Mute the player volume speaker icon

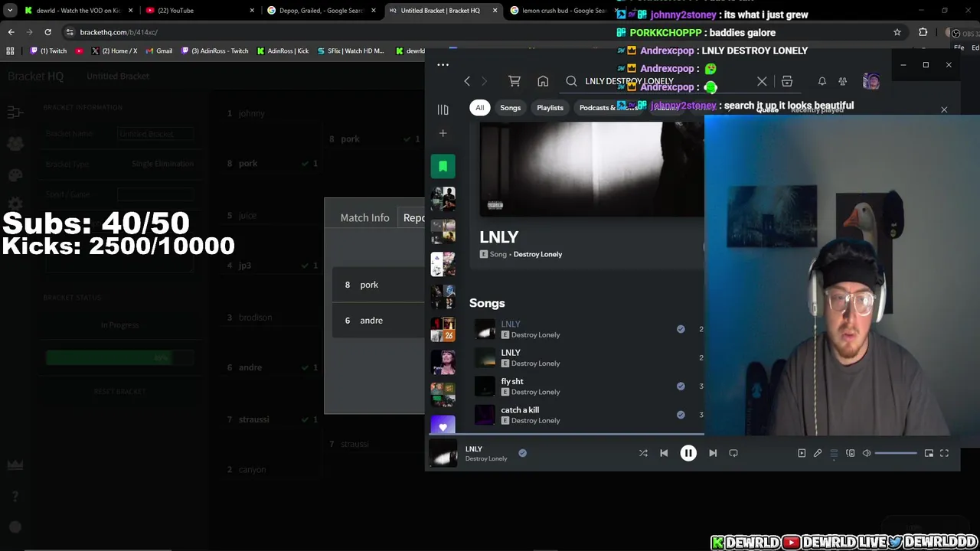pos(867,453)
